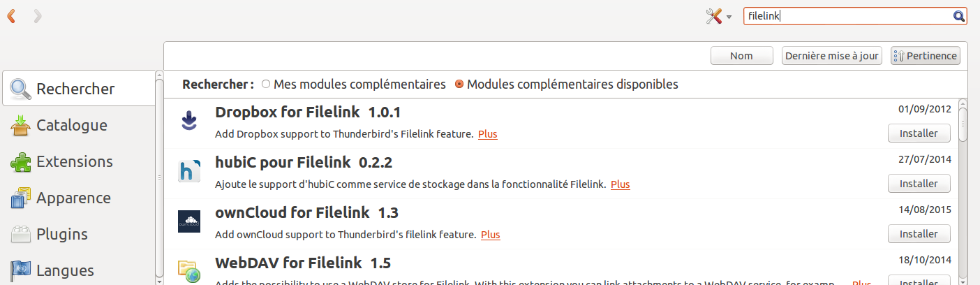Click the Dropbox for Filelink icon

point(189,121)
